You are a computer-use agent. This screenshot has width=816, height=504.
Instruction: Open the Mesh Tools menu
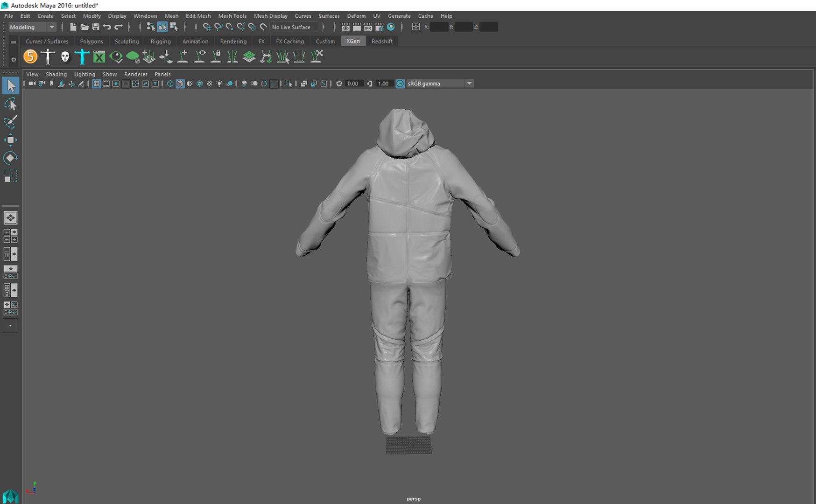pos(232,16)
